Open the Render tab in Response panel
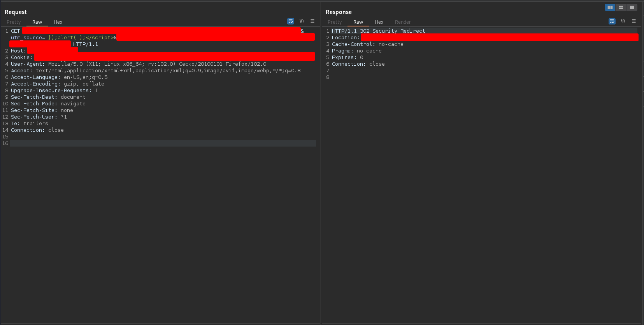The image size is (644, 325). [x=403, y=22]
